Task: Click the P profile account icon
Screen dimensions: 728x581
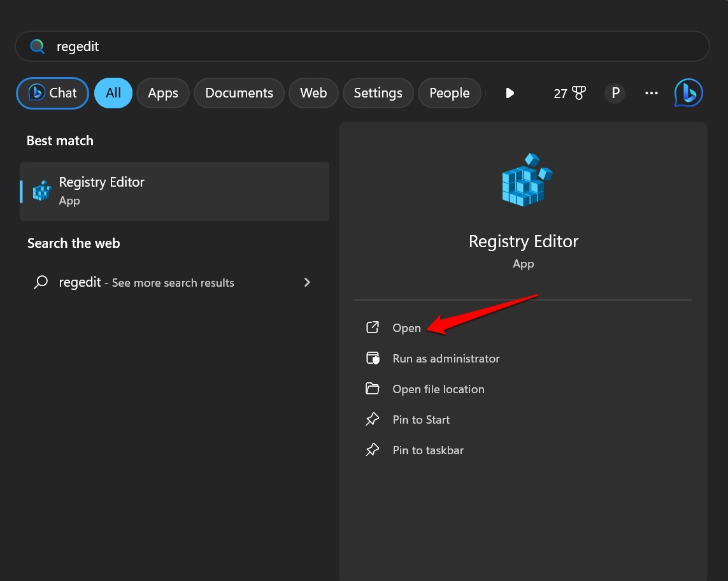Action: point(615,93)
